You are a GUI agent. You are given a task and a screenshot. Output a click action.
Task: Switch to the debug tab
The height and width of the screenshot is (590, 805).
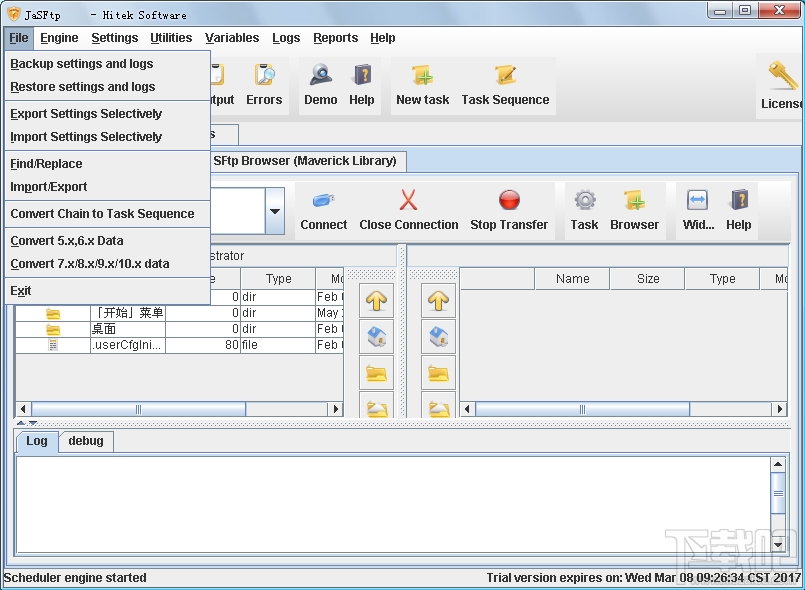(86, 441)
